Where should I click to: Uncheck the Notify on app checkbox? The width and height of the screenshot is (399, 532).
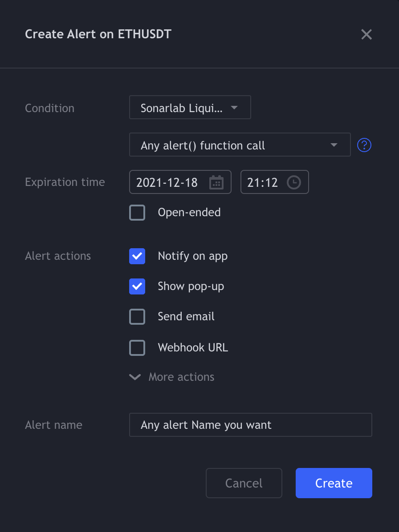(x=137, y=256)
